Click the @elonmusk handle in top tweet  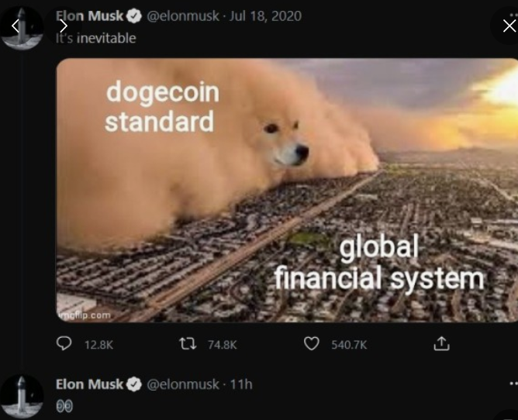click(x=183, y=15)
